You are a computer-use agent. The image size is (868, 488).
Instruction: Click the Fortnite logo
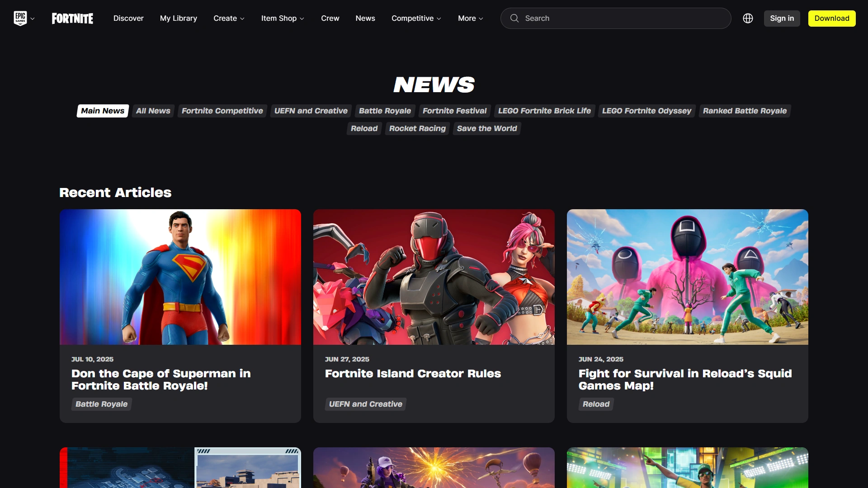(x=72, y=19)
